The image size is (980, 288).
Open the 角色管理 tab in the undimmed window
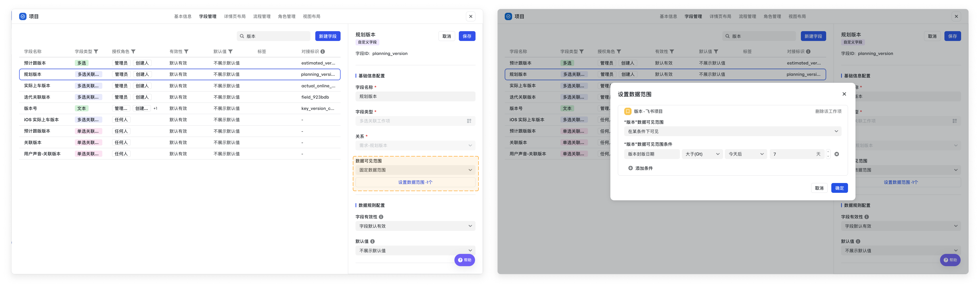(286, 16)
